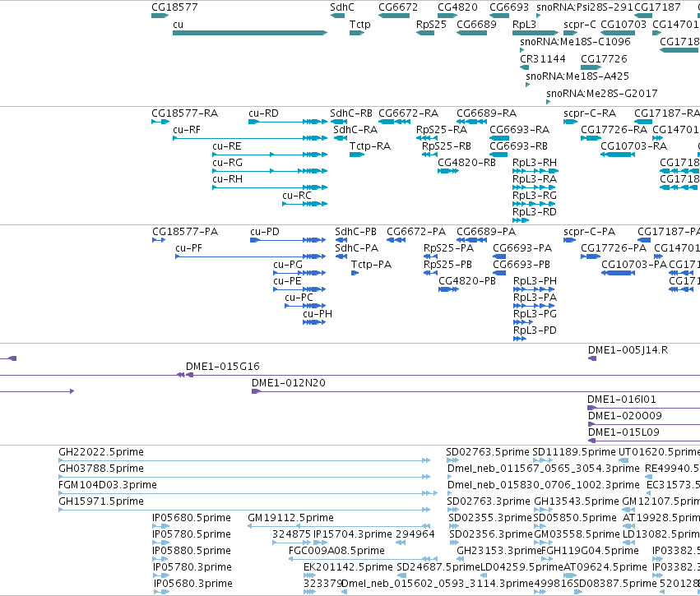Select the RpL3 gene label
The width and height of the screenshot is (700, 596).
click(x=524, y=25)
